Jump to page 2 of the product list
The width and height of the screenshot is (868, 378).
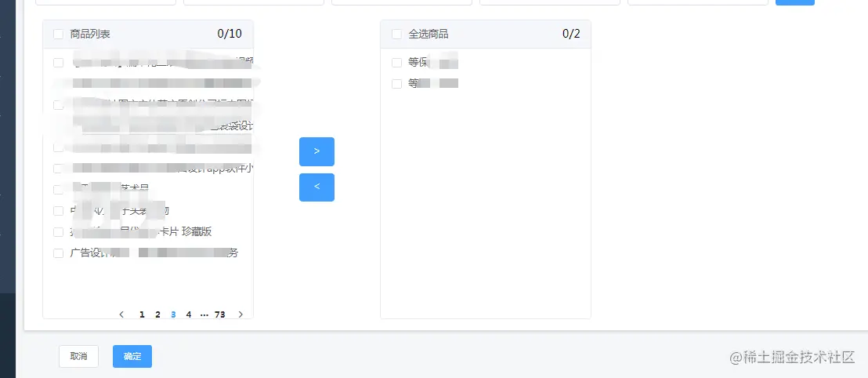pos(157,314)
